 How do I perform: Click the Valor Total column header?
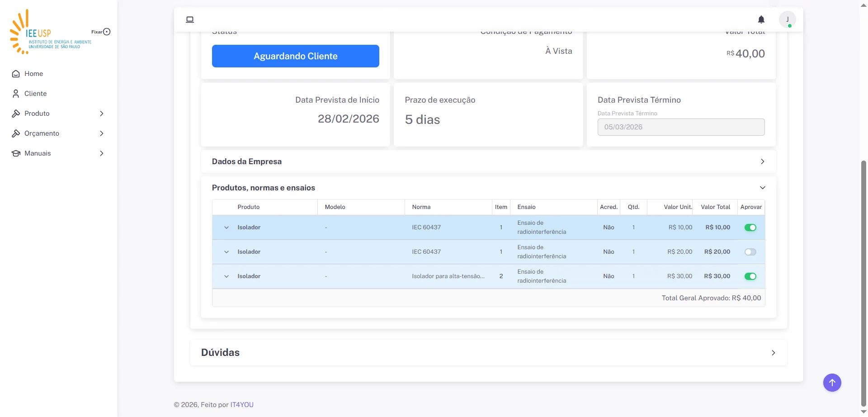coord(716,207)
